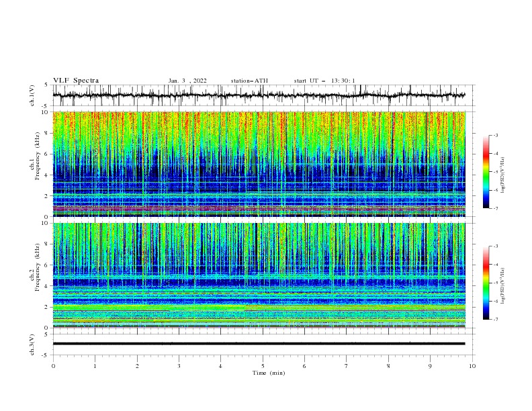The image size is (532, 411).
Task: Select the date text "Jan. 3 , 2022"
Action: tap(187, 81)
